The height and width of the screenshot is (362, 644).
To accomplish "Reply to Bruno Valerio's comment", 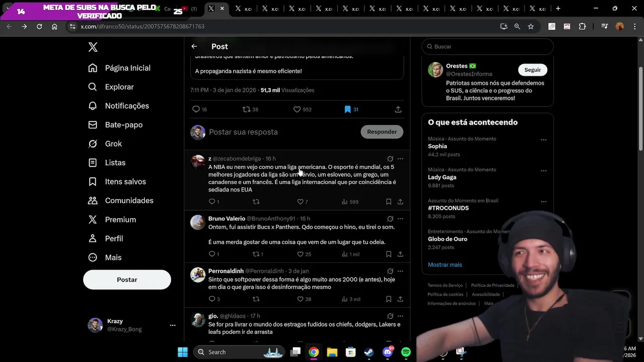I will (214, 254).
